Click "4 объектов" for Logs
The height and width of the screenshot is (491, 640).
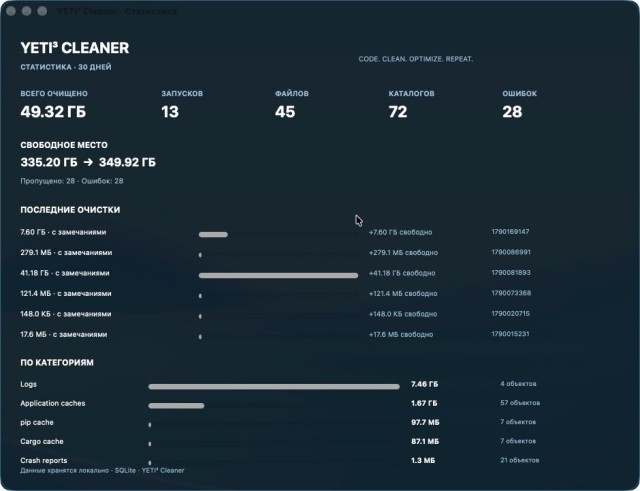518,384
